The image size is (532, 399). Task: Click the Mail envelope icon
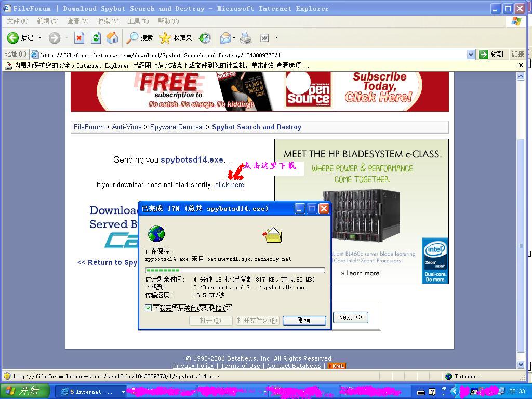point(225,37)
